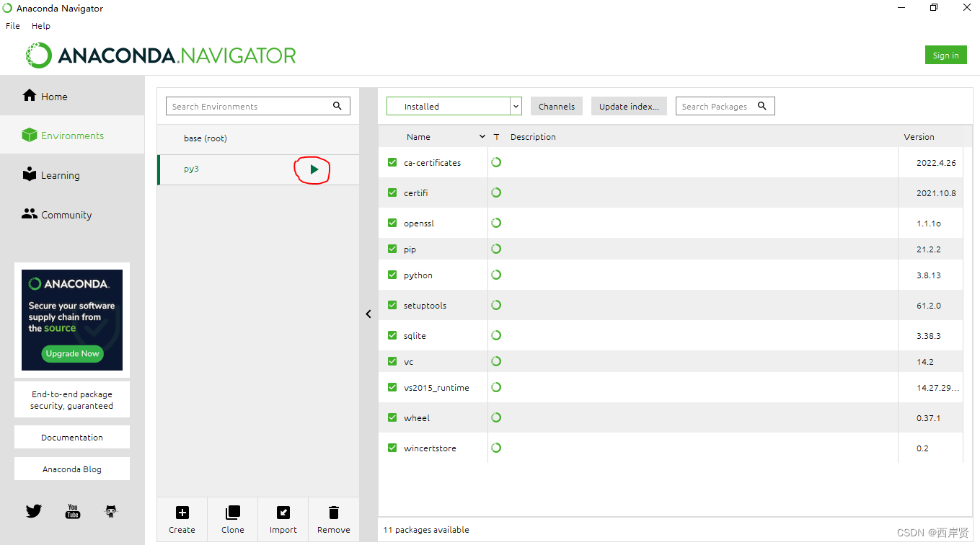The image size is (980, 545).
Task: Click the Learning reader icon
Action: pyautogui.click(x=30, y=174)
